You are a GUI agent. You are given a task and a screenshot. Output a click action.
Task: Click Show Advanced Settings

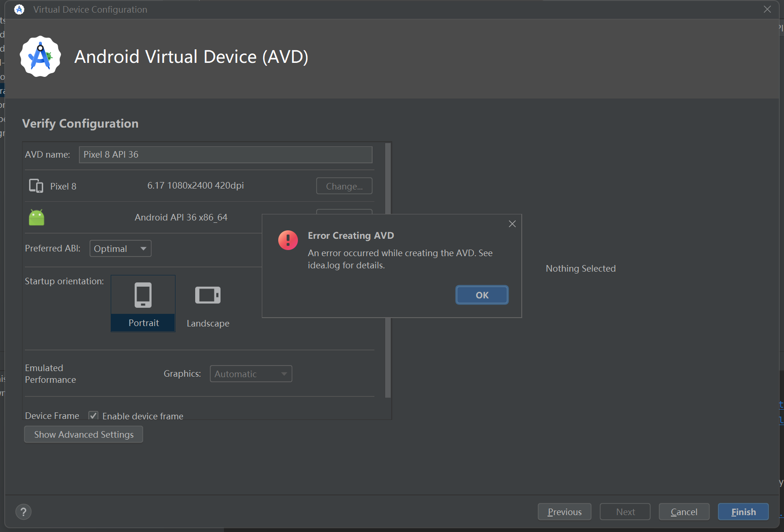tap(84, 434)
